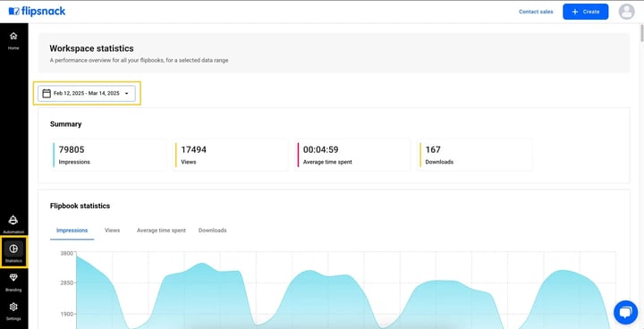Click the Workspace statistics heading
This screenshot has width=644, height=329.
tap(91, 48)
